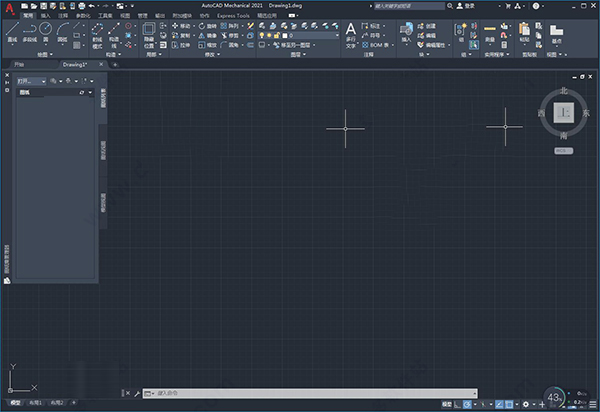
Task: Switch to the Insert ribbon tab
Action: pos(46,16)
